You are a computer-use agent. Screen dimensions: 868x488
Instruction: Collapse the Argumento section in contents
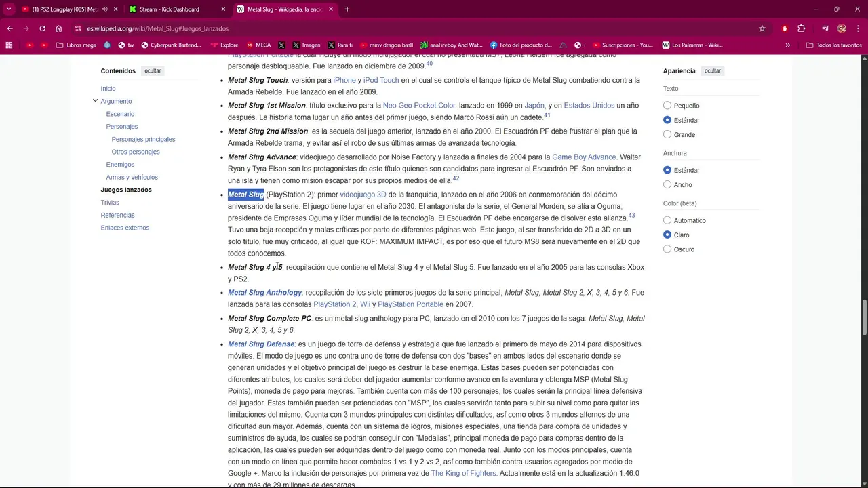tap(95, 101)
